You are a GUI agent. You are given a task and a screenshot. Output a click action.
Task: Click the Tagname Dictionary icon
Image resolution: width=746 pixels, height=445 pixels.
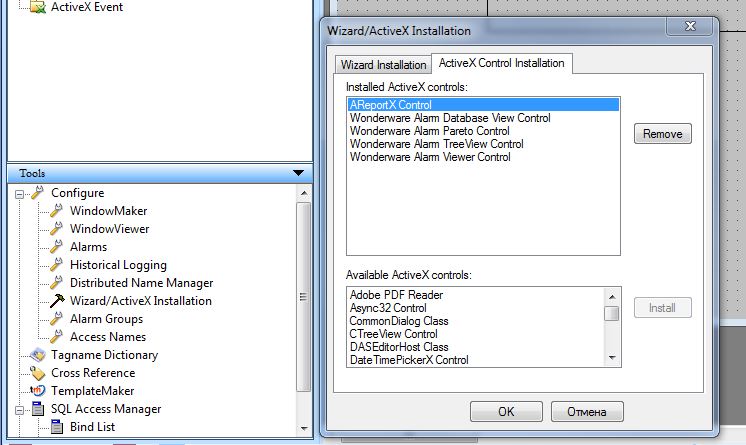tap(38, 355)
